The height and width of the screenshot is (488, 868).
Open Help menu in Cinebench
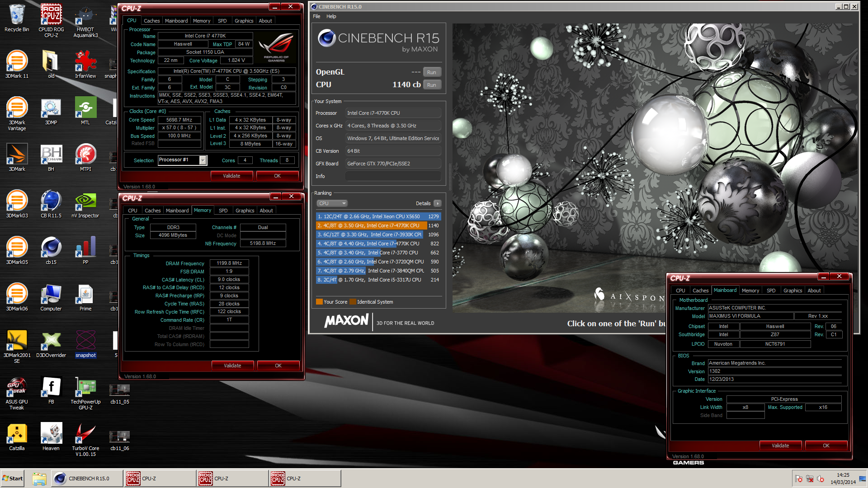331,16
